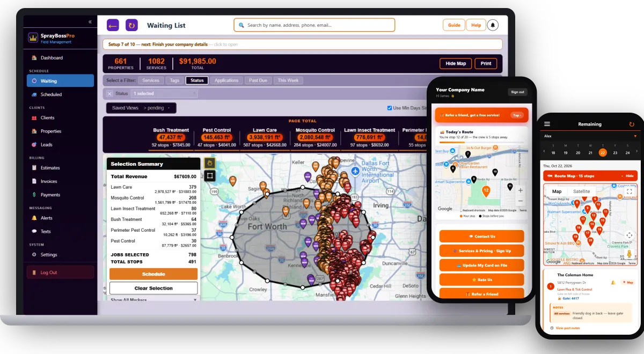Zoom out on the phone route map
644x354 pixels.
point(521,201)
